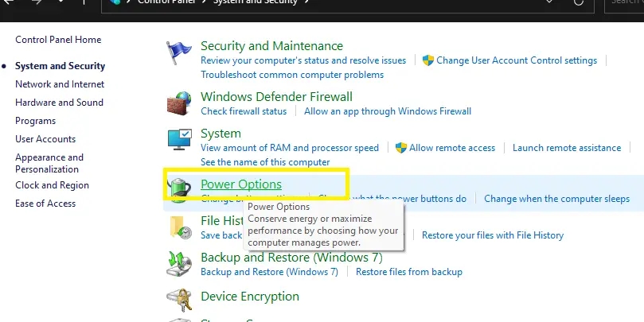Click the shield icon beside User Account Control
The width and height of the screenshot is (644, 322).
tap(428, 60)
